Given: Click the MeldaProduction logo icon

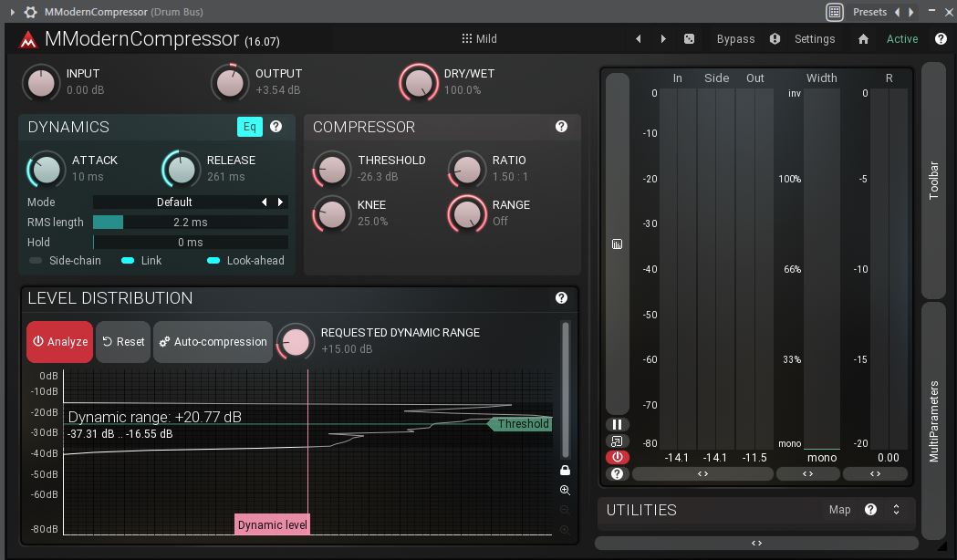Looking at the screenshot, I should (27, 39).
